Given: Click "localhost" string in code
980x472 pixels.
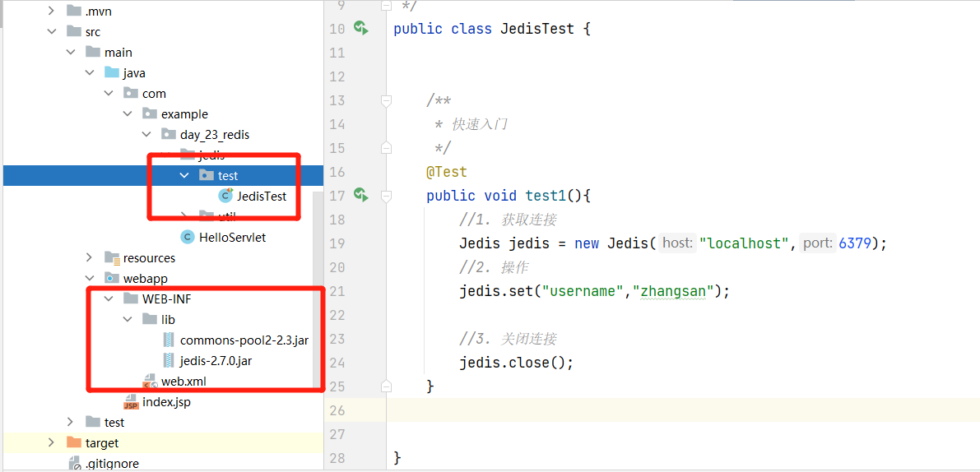Looking at the screenshot, I should (745, 243).
